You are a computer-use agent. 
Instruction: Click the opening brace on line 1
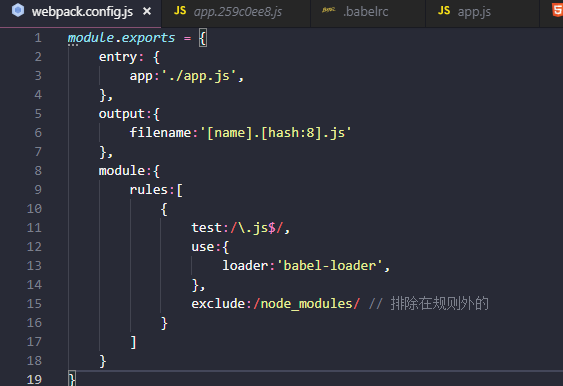point(203,38)
